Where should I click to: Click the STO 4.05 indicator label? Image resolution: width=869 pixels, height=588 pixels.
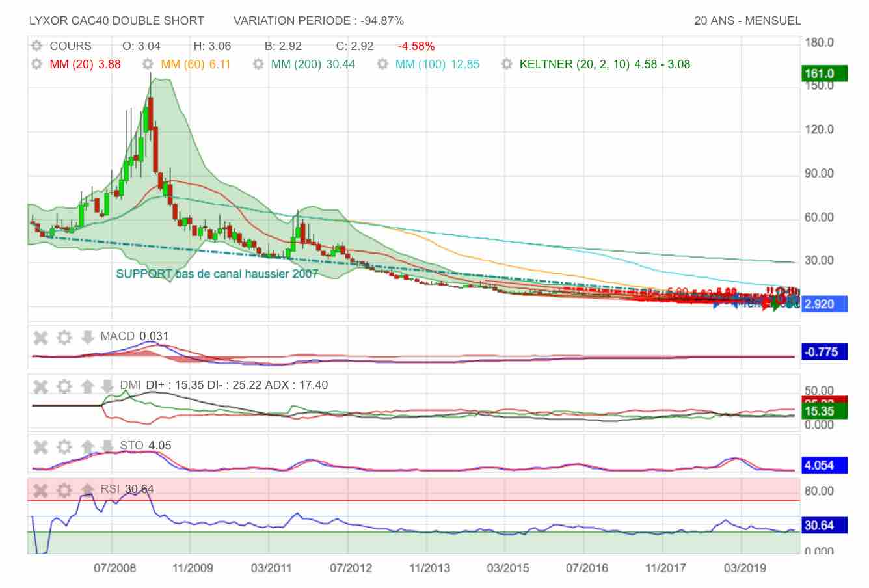point(146,446)
